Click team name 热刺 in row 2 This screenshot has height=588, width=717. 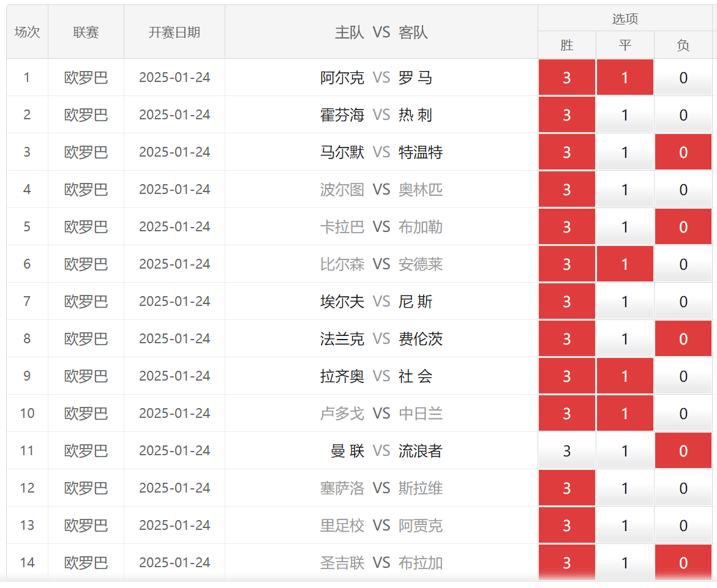tap(415, 114)
